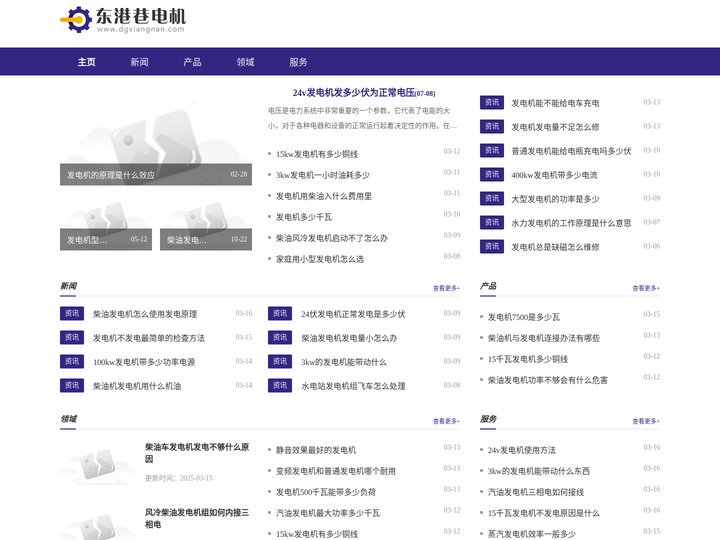Open article 发电机用柴油入什么费用里
This screenshot has width=720, height=540.
tap(324, 196)
